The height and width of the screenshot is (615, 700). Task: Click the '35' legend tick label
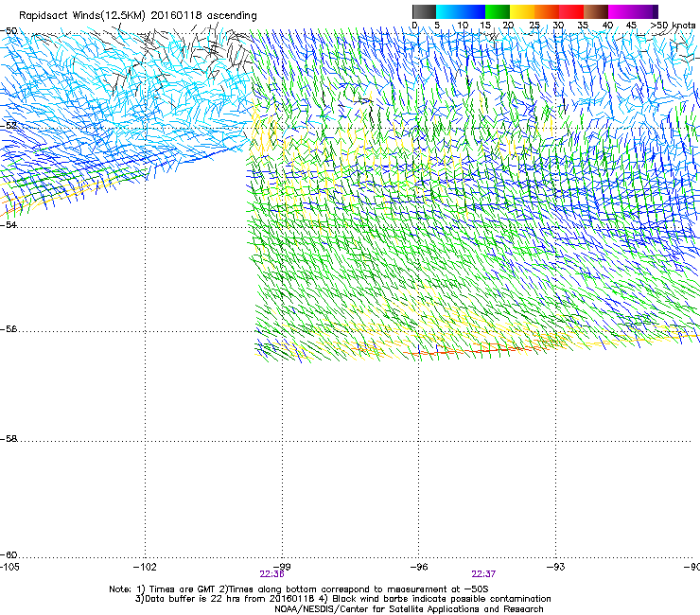point(583,26)
